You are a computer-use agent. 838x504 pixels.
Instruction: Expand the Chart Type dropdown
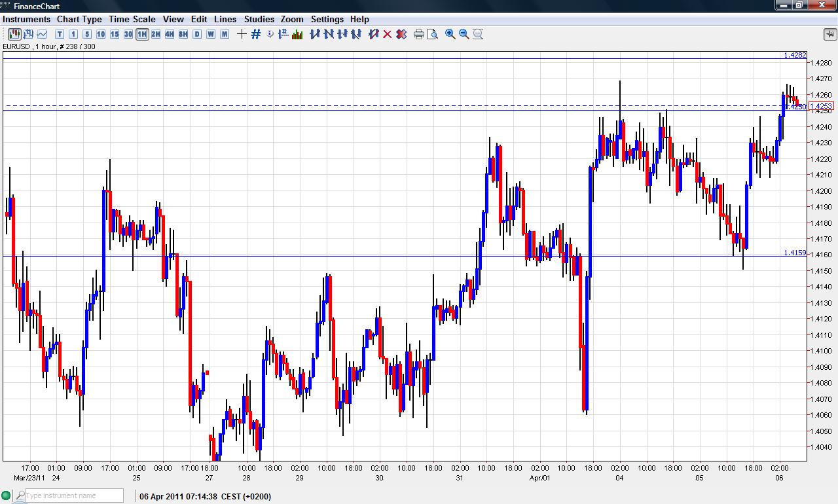(x=79, y=19)
